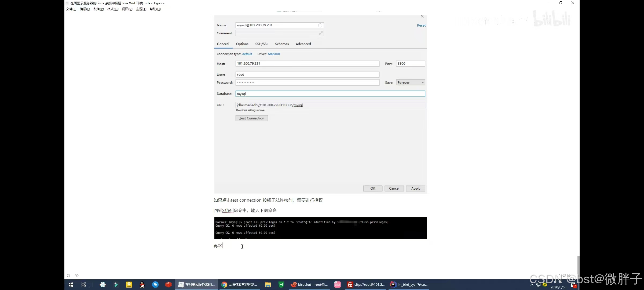Image resolution: width=644 pixels, height=290 pixels.
Task: Open FileZilla sftp taskbar window
Action: [366, 285]
